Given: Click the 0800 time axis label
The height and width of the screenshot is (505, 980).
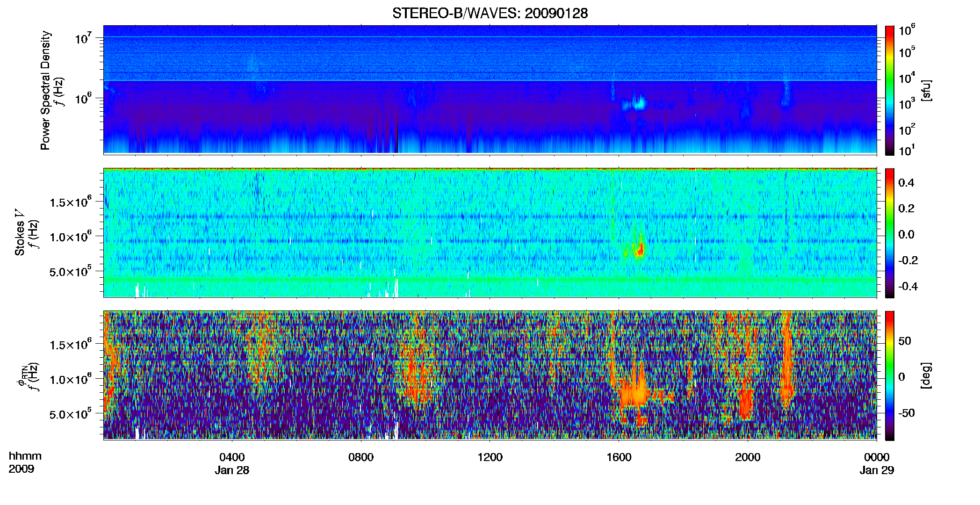Looking at the screenshot, I should [361, 457].
